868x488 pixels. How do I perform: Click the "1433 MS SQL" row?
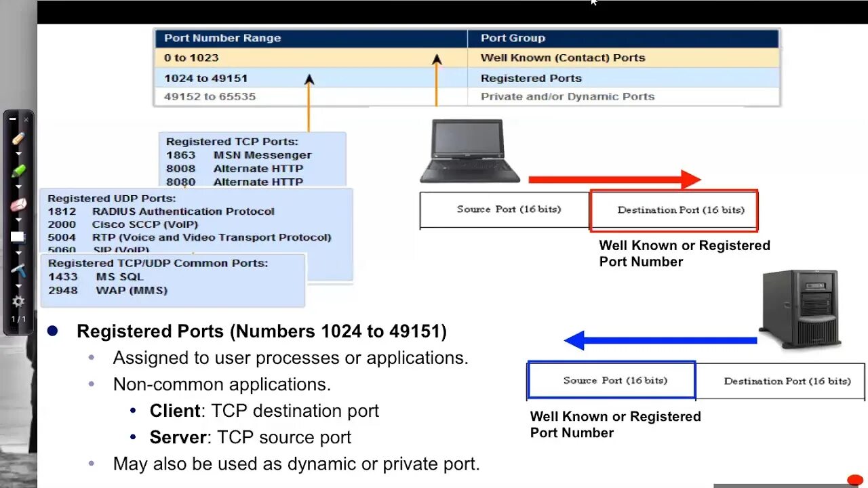(96, 277)
